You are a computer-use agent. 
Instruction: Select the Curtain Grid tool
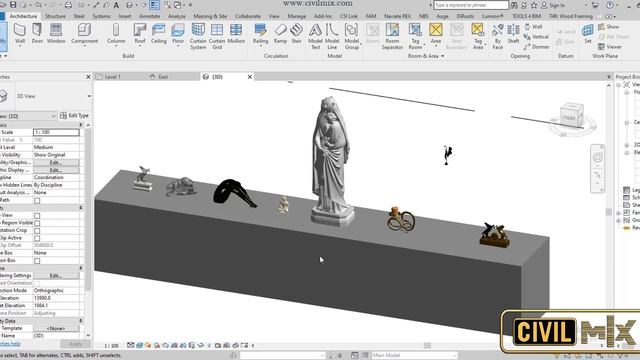[217, 36]
